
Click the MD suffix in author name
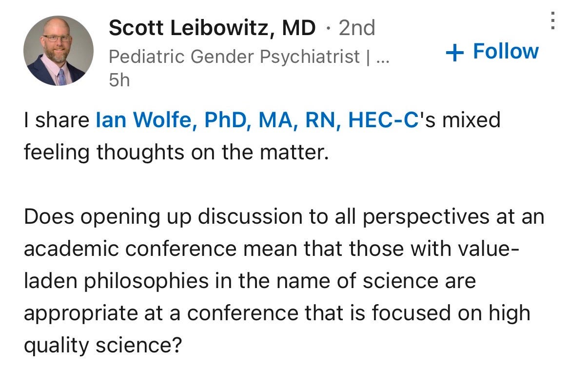click(300, 28)
